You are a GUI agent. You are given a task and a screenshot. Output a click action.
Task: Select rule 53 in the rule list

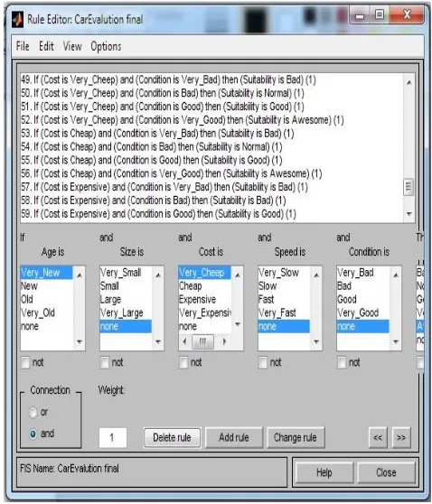coord(157,134)
